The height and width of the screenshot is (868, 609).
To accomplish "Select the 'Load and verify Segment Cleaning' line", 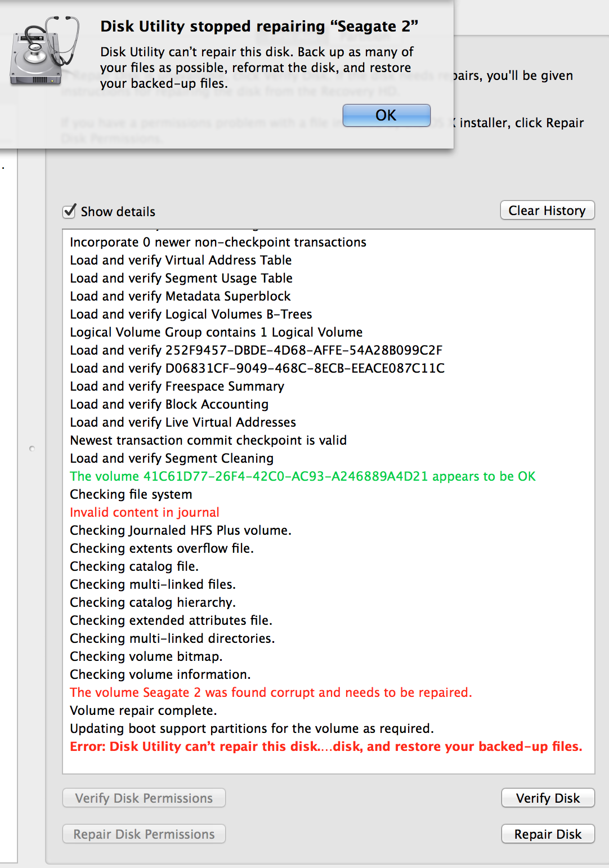I will tap(172, 458).
